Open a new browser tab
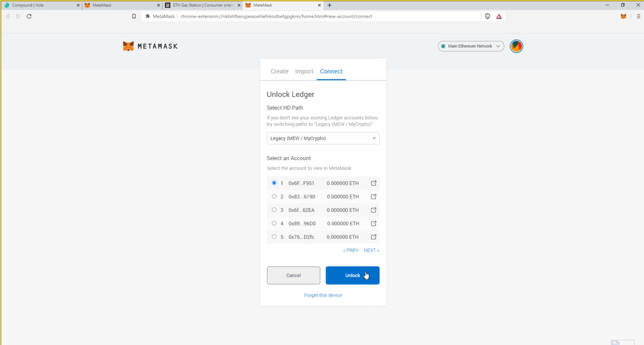 330,5
